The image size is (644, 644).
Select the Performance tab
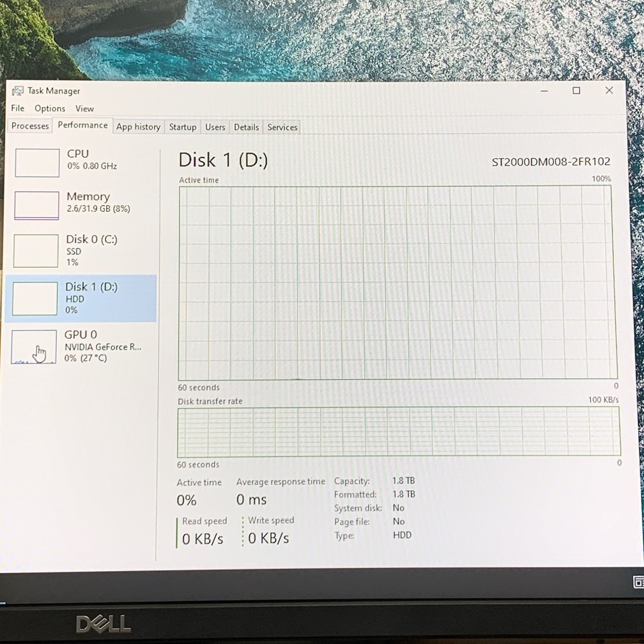tap(82, 125)
